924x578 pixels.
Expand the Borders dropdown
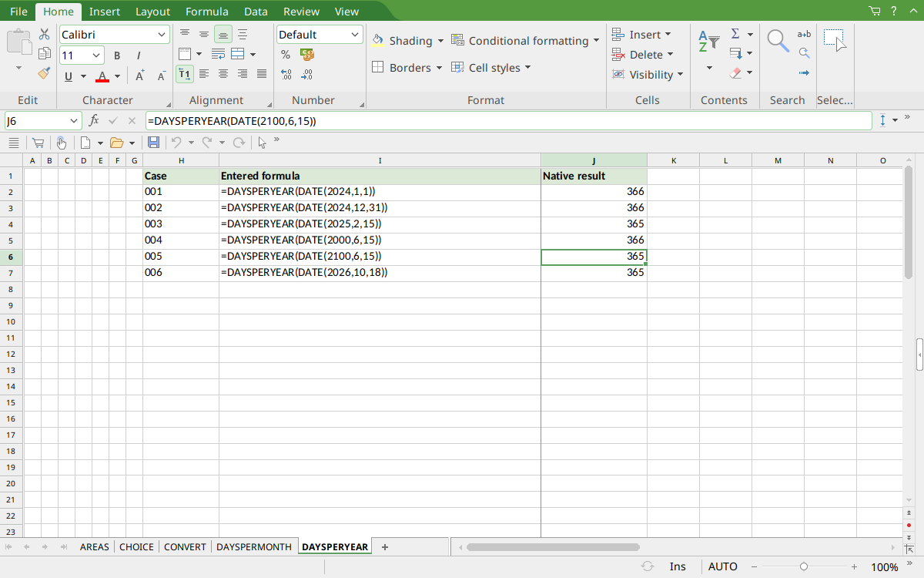pos(439,68)
